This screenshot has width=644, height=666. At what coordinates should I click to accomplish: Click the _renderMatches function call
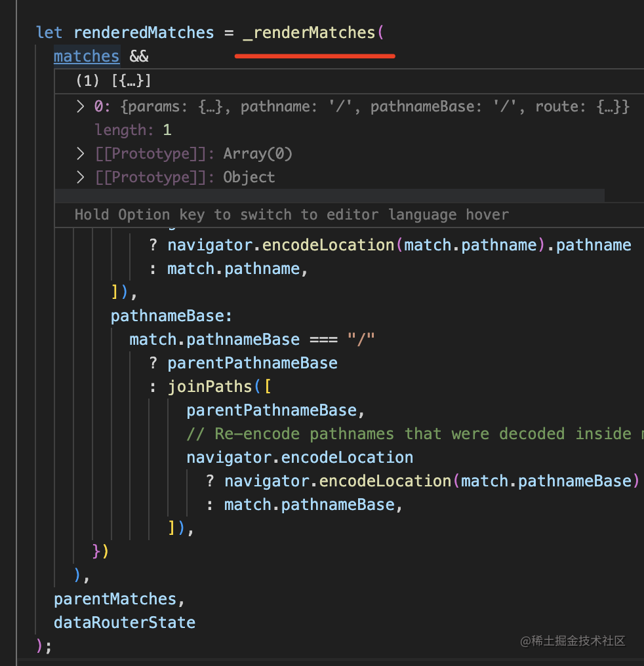coord(309,33)
